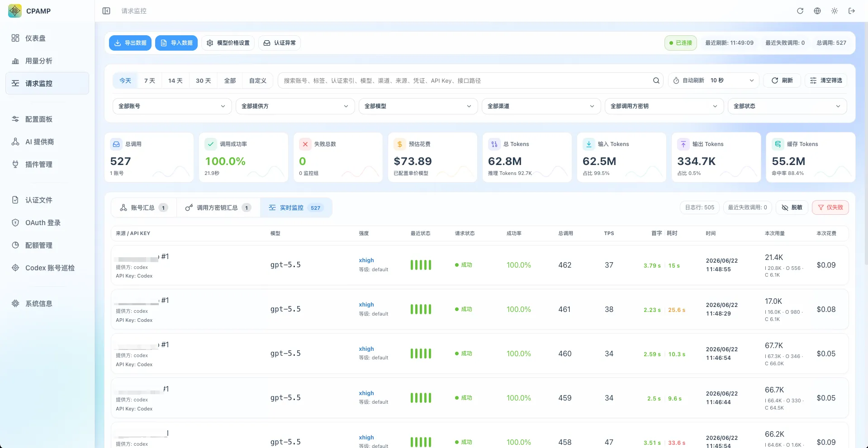The height and width of the screenshot is (448, 868).
Task: Click the 认证文件 sidebar icon
Action: [x=15, y=200]
